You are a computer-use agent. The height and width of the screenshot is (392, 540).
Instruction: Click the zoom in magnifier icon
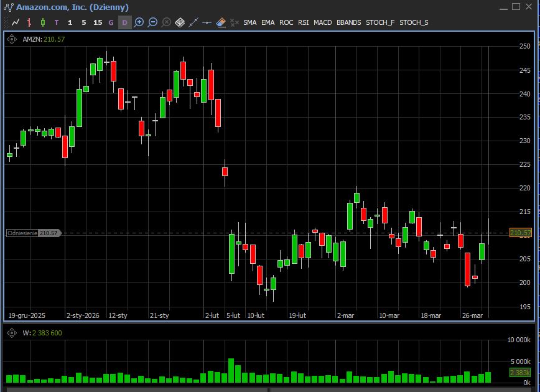click(x=139, y=22)
